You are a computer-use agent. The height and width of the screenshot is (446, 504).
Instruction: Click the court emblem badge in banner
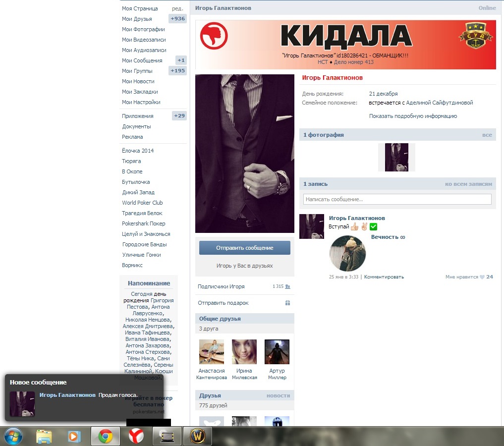pos(475,35)
